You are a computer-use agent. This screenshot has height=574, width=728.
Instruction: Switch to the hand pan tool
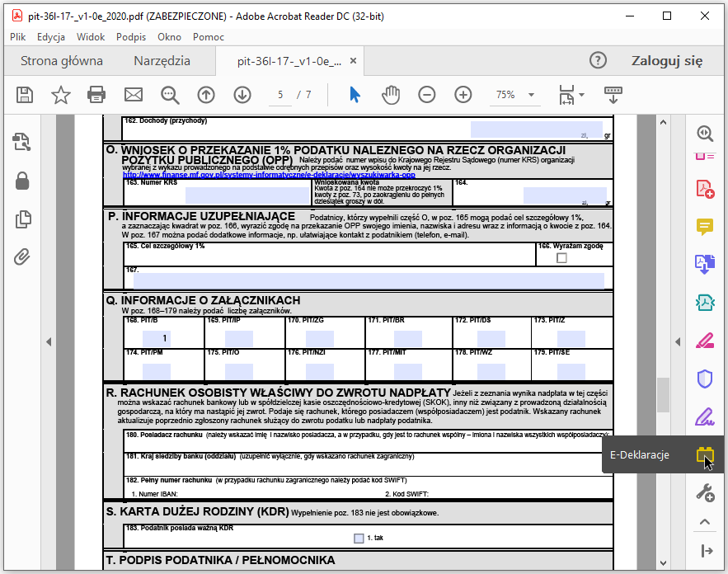pyautogui.click(x=391, y=95)
